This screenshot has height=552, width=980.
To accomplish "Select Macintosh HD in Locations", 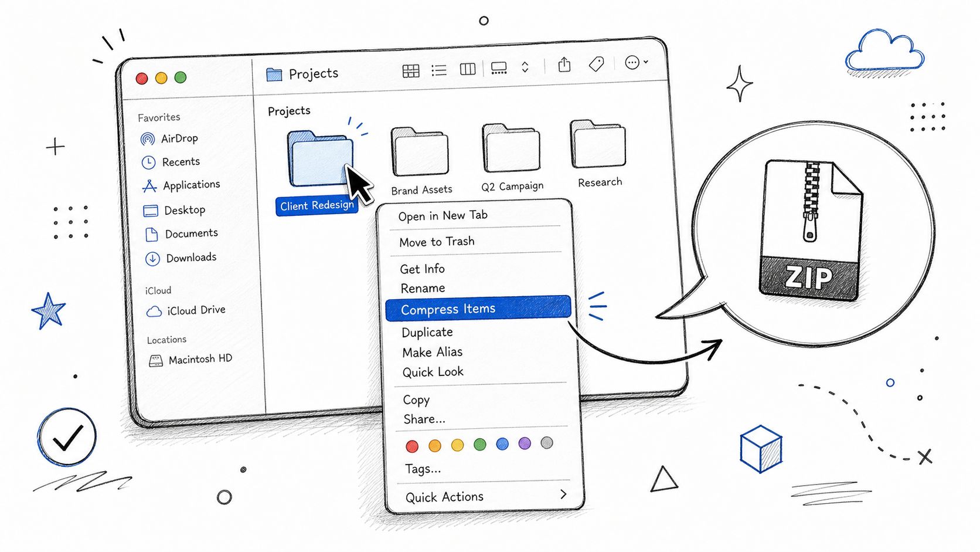I will [x=190, y=360].
